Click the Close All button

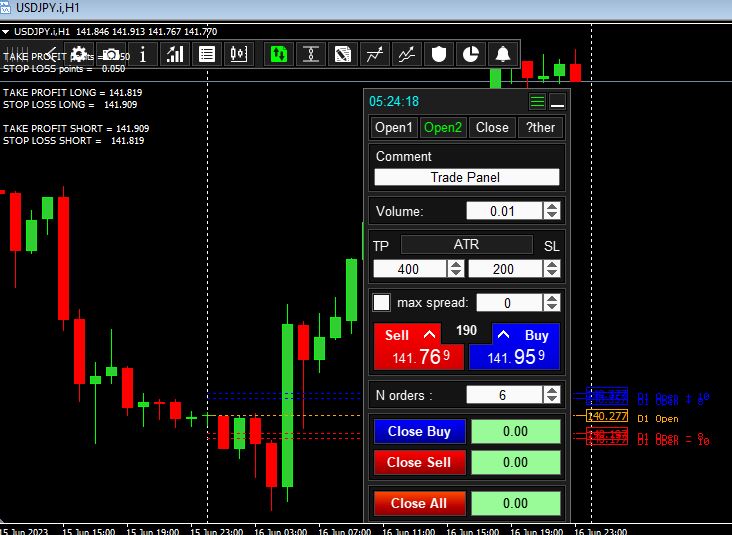click(419, 503)
